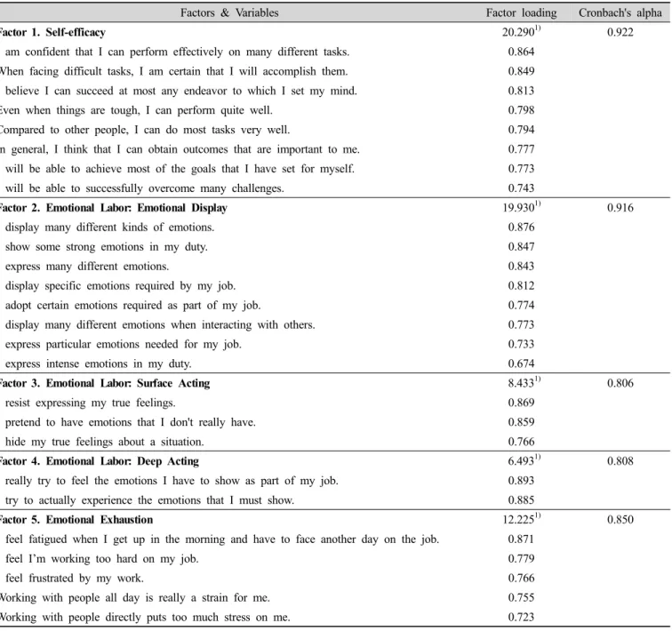Click the factor loading 0.859

(521, 422)
